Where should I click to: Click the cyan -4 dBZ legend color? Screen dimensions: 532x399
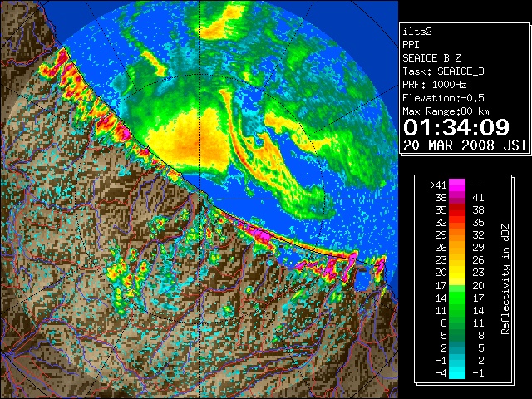pyautogui.click(x=457, y=373)
